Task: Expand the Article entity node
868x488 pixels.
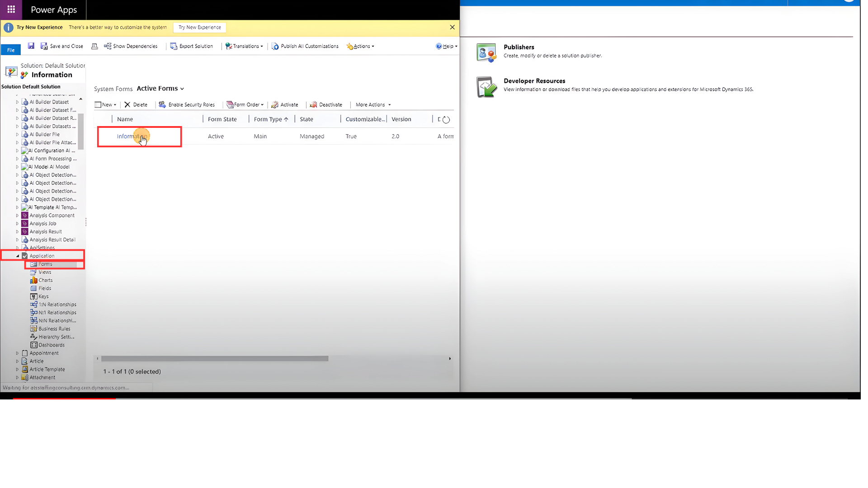Action: point(17,361)
